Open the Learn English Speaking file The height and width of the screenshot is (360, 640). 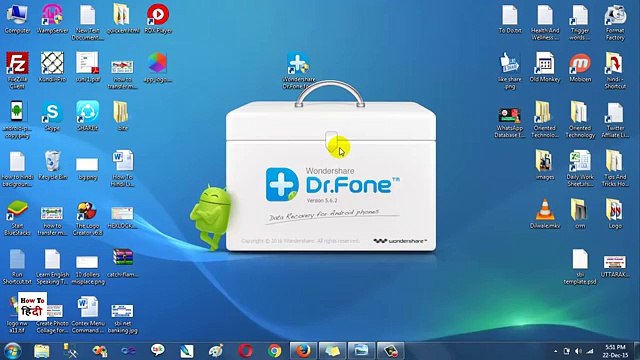pyautogui.click(x=52, y=266)
